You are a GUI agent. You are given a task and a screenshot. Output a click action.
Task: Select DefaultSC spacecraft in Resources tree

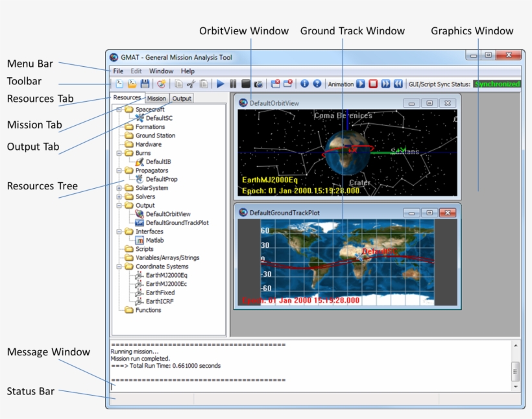point(159,118)
